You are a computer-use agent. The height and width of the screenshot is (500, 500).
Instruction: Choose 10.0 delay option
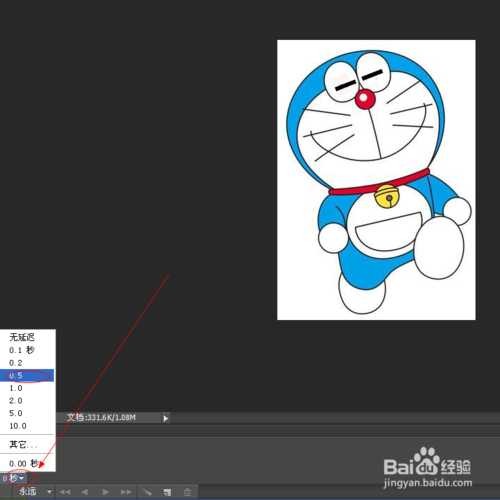coord(28,426)
